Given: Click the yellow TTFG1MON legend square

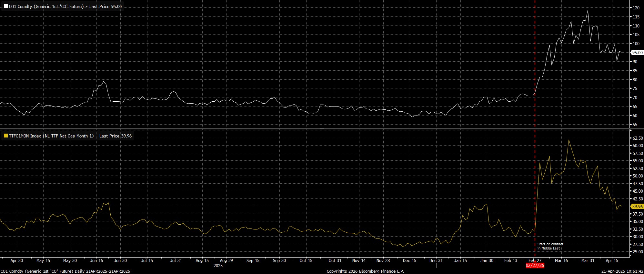Looking at the screenshot, I should 5,136.
